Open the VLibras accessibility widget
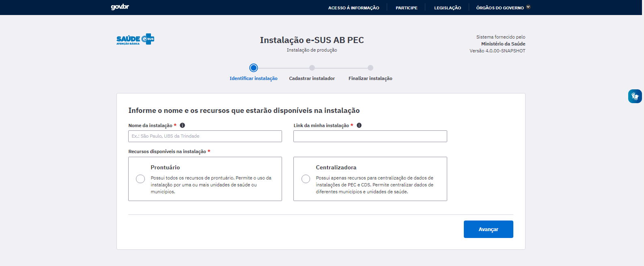This screenshot has width=644, height=266. pyautogui.click(x=635, y=96)
